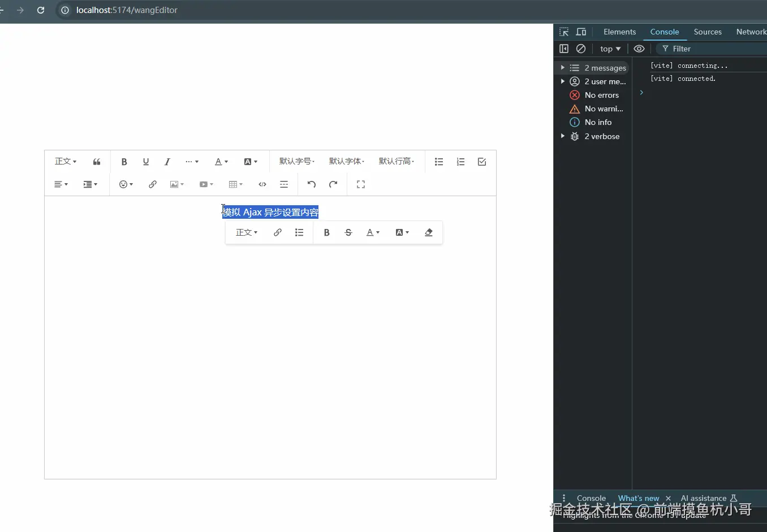Image resolution: width=767 pixels, height=532 pixels.
Task: Toggle strikethrough in the floating toolbar
Action: pos(348,232)
